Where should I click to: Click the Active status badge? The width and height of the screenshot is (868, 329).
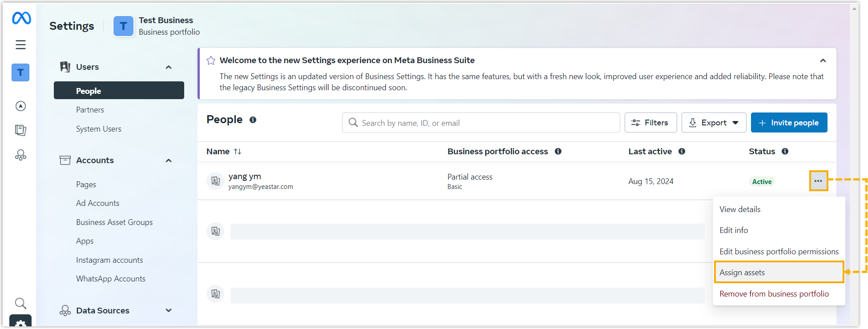(x=762, y=181)
